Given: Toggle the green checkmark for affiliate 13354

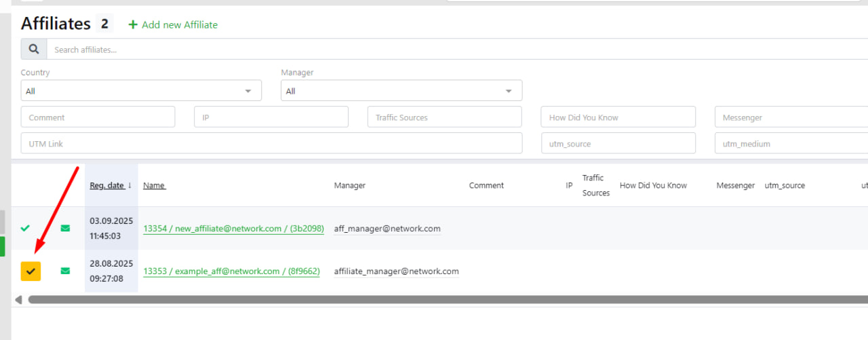Looking at the screenshot, I should coord(25,229).
